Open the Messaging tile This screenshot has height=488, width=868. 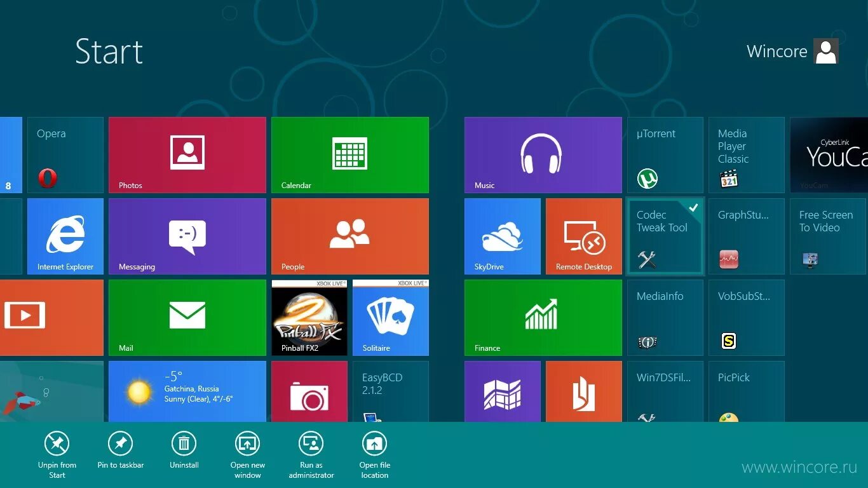click(187, 236)
